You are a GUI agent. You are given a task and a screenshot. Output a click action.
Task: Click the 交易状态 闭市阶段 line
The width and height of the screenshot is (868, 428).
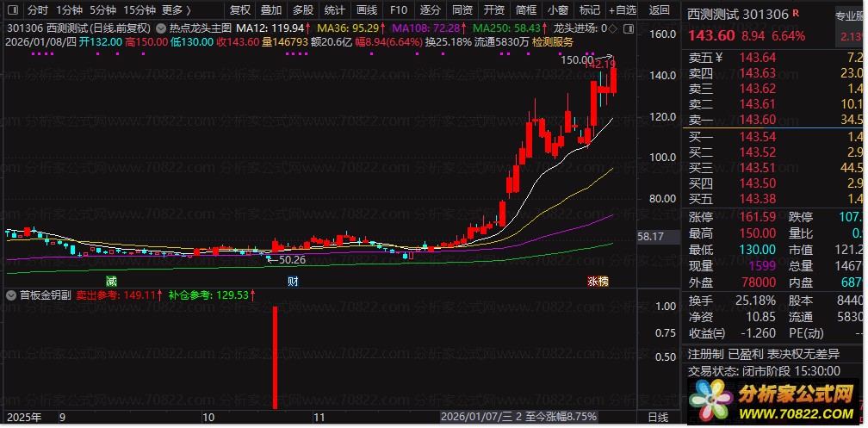pyautogui.click(x=764, y=371)
